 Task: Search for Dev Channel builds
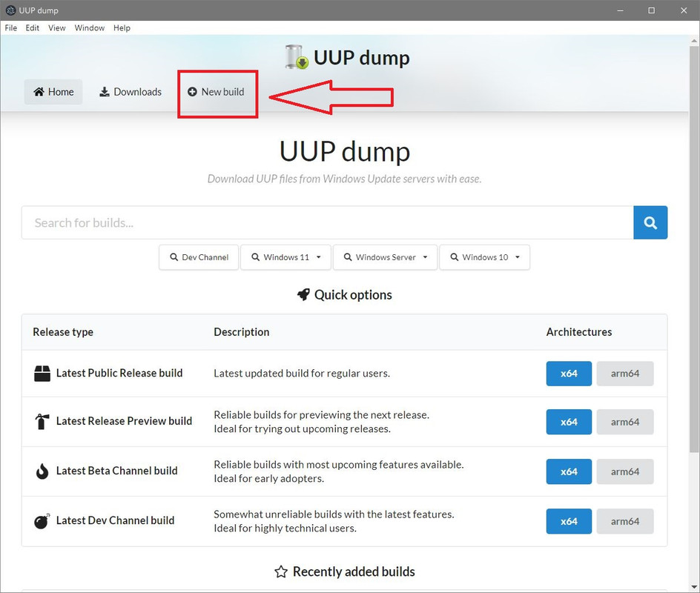point(199,257)
